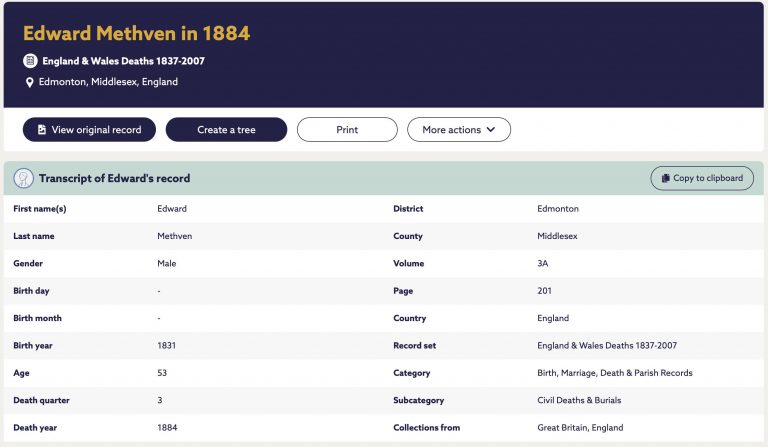Click the location pin icon next to Edmonton
This screenshot has width=768, height=447.
pyautogui.click(x=29, y=82)
